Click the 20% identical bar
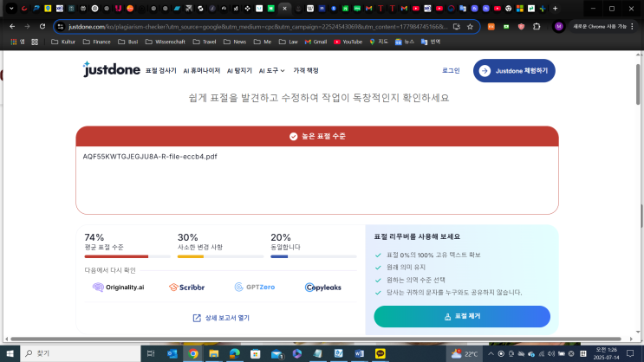Image resolution: width=644 pixels, height=362 pixels. [x=314, y=256]
